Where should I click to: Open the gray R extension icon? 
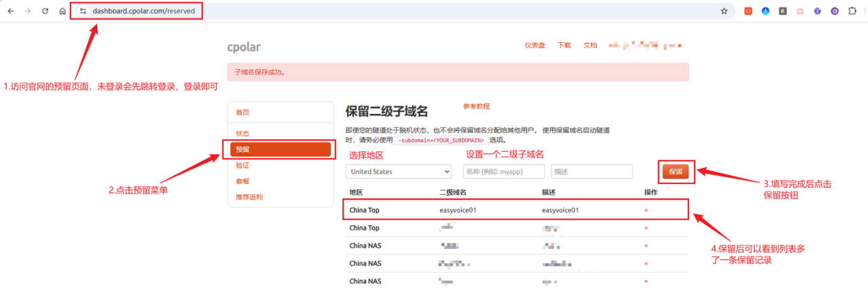[783, 11]
